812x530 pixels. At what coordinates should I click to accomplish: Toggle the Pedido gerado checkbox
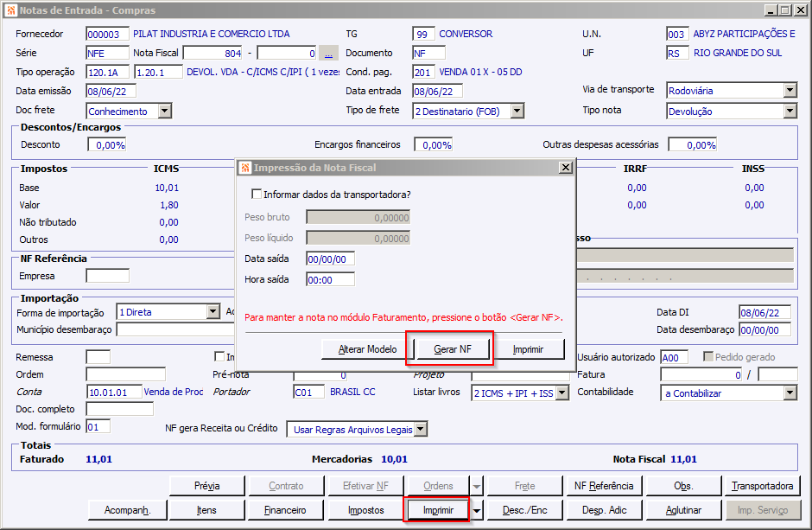708,356
